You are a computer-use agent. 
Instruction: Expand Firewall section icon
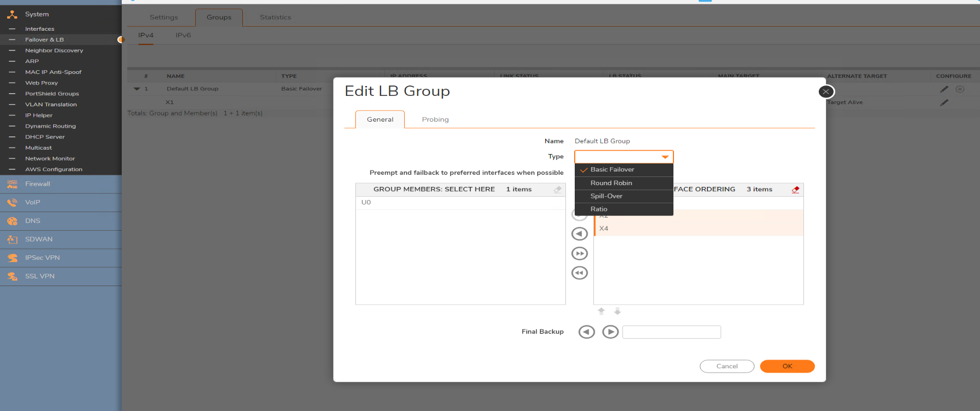pos(12,184)
